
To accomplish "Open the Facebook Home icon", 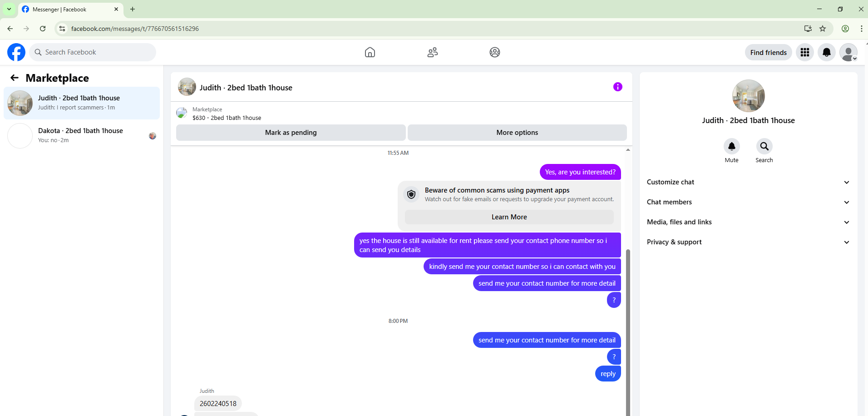I will point(370,52).
